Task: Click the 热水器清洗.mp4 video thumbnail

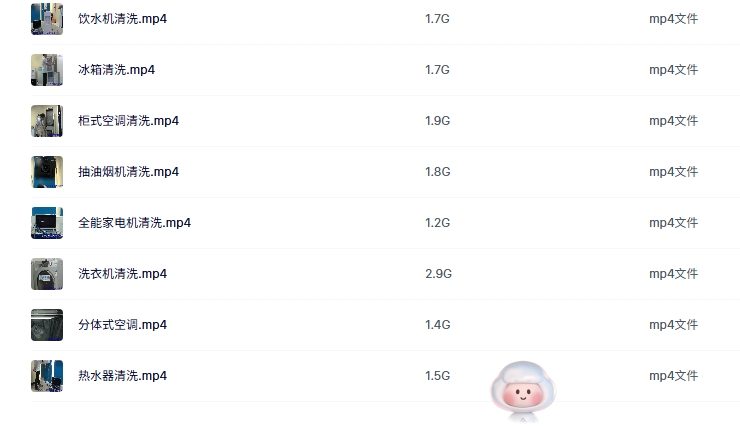Action: (47, 376)
